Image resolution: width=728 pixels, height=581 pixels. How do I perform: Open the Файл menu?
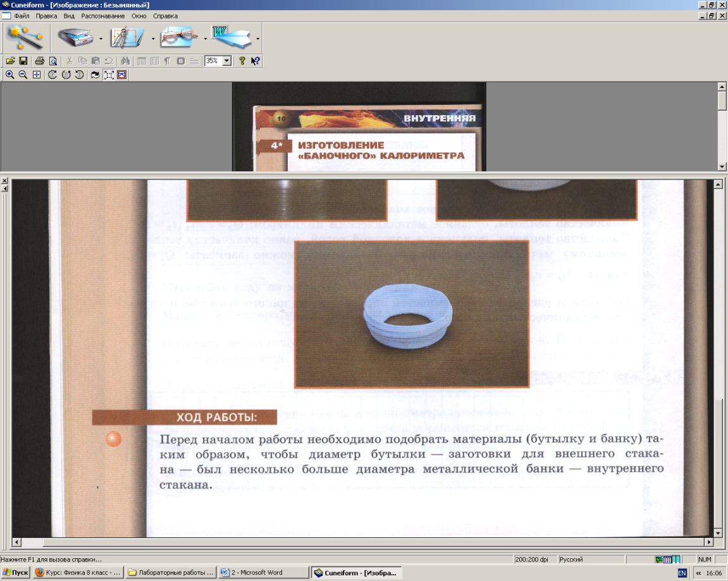tap(22, 16)
